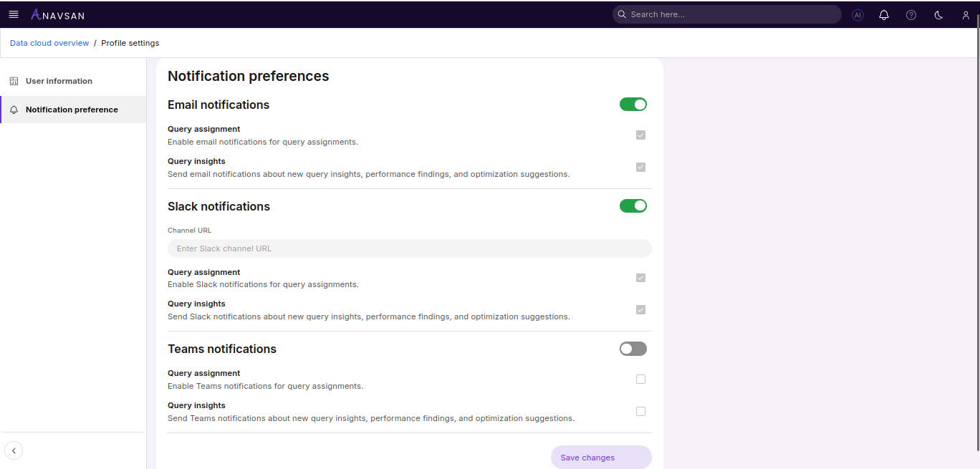980x469 pixels.
Task: Disable the Email notifications toggle
Action: point(633,104)
